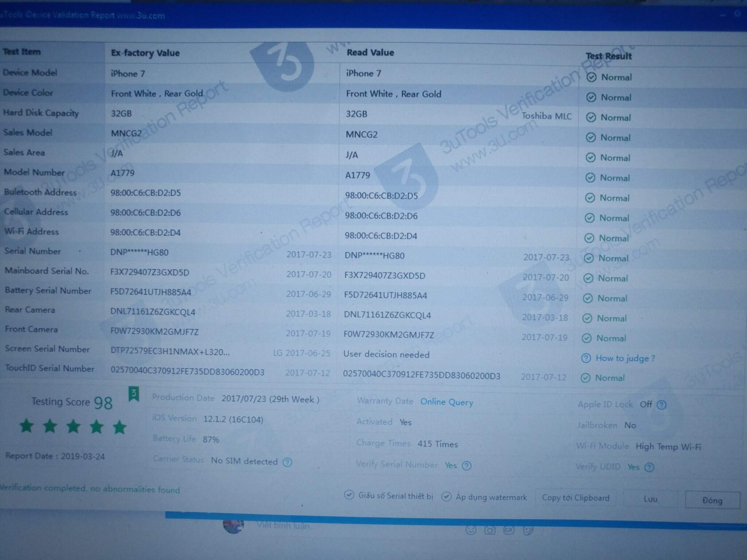The image size is (747, 560).
Task: Click help icon next to Carrier Status
Action: click(287, 462)
